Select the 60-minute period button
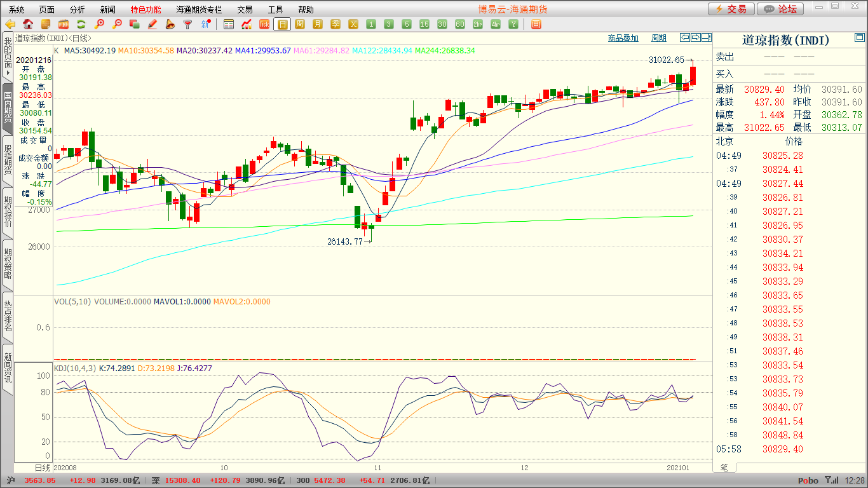Screen dimensions: 868x488 pos(460,25)
